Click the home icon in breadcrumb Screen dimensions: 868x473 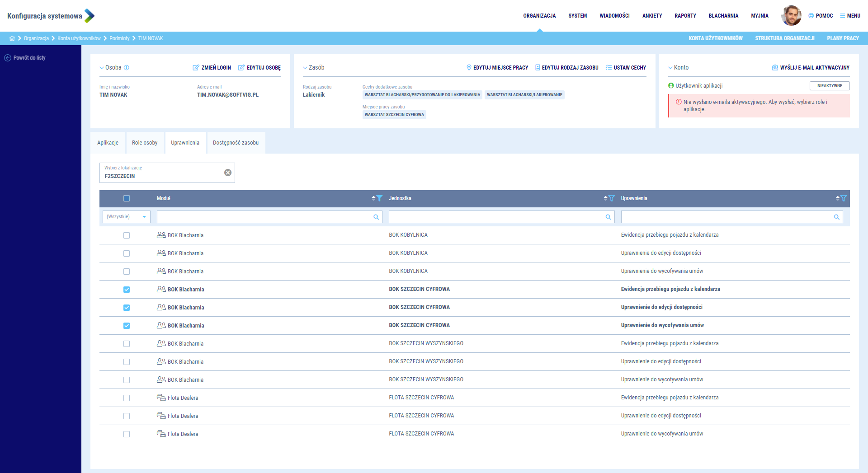(12, 38)
